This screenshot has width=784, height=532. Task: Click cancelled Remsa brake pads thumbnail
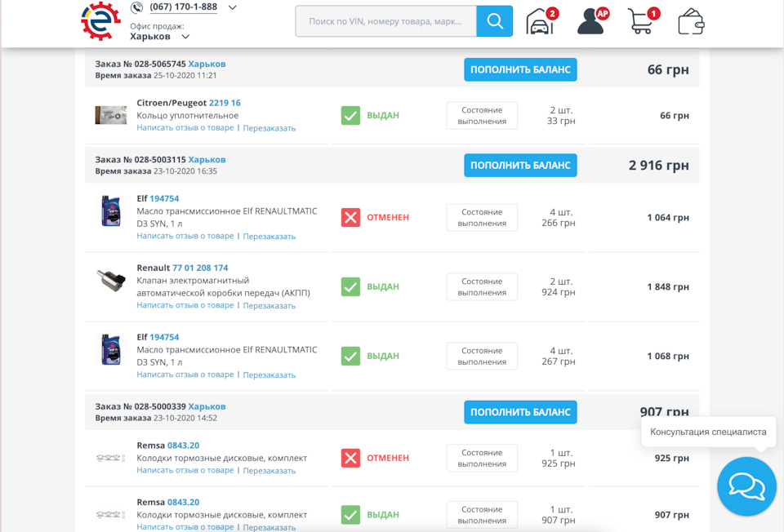click(x=110, y=458)
